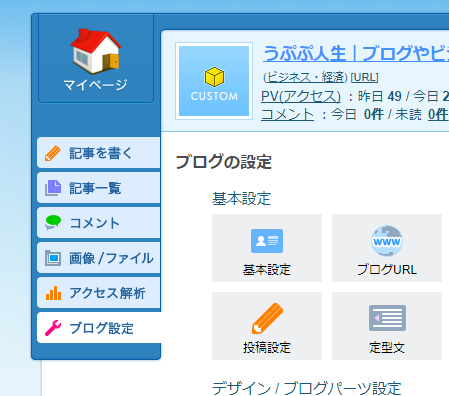Image resolution: width=449 pixels, height=396 pixels.
Task: Open the blog title link うぷぷ人生
Action: (356, 53)
